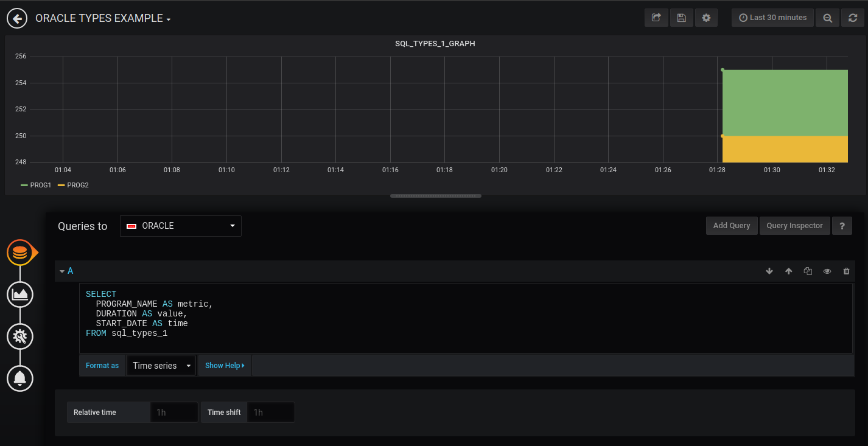Click the PROG1 green color swatch in legend
Viewport: 868px width, 446px height.
point(24,185)
